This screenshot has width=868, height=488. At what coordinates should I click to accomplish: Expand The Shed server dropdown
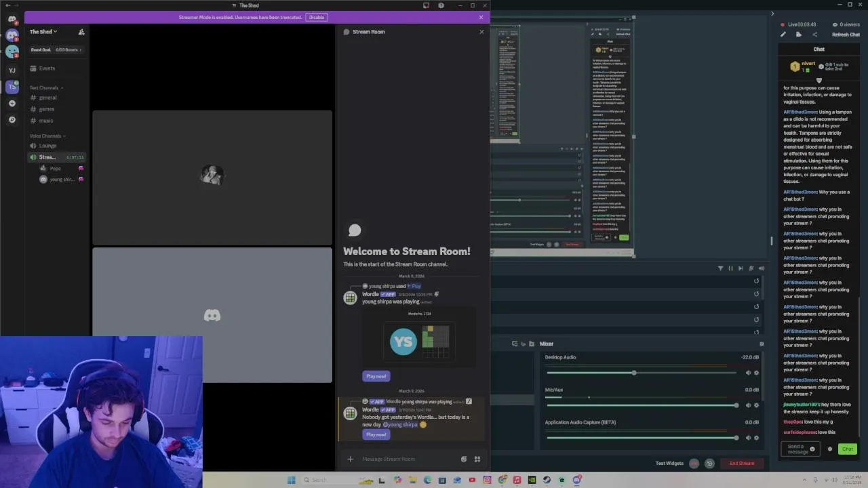tap(43, 32)
